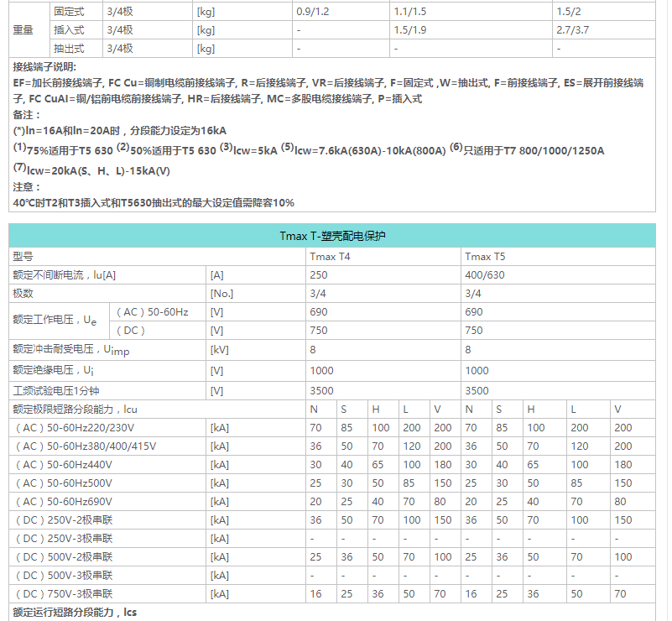Viewport: 672px width, 621px height.
Task: Select the "额定冲击耐受电压，Uimp" row label
Action: (x=71, y=350)
